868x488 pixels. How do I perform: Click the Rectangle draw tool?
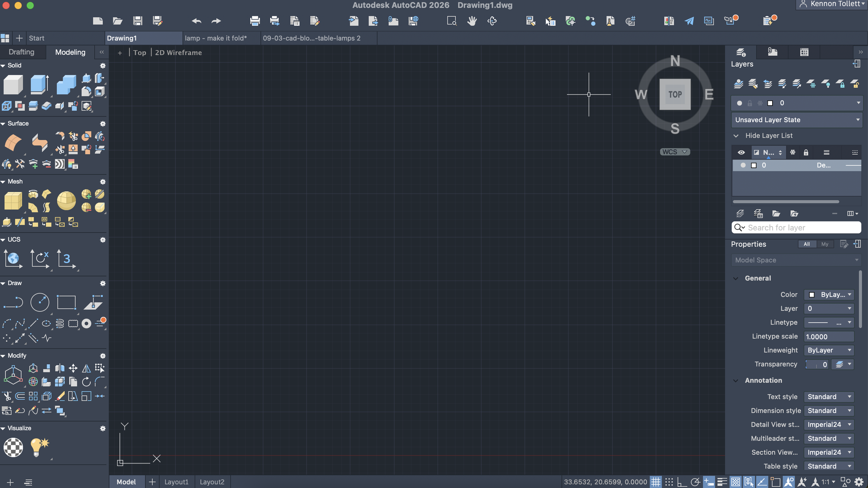[66, 302]
